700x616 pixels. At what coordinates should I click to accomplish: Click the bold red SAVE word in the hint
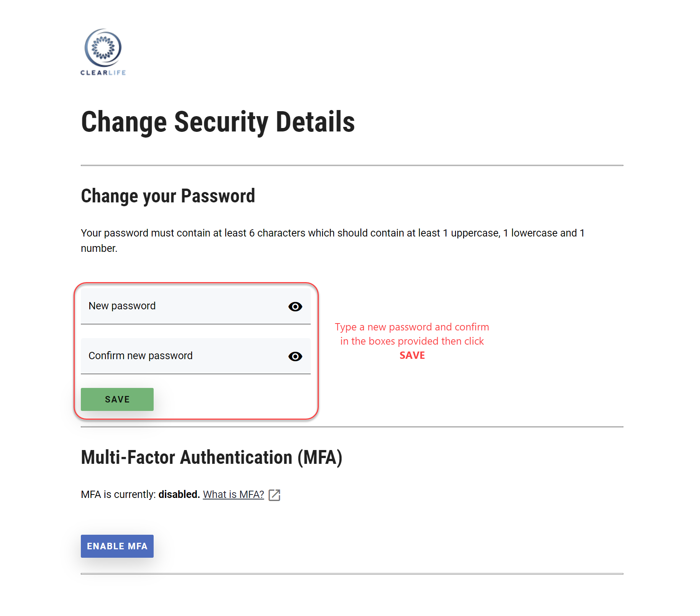coord(412,355)
